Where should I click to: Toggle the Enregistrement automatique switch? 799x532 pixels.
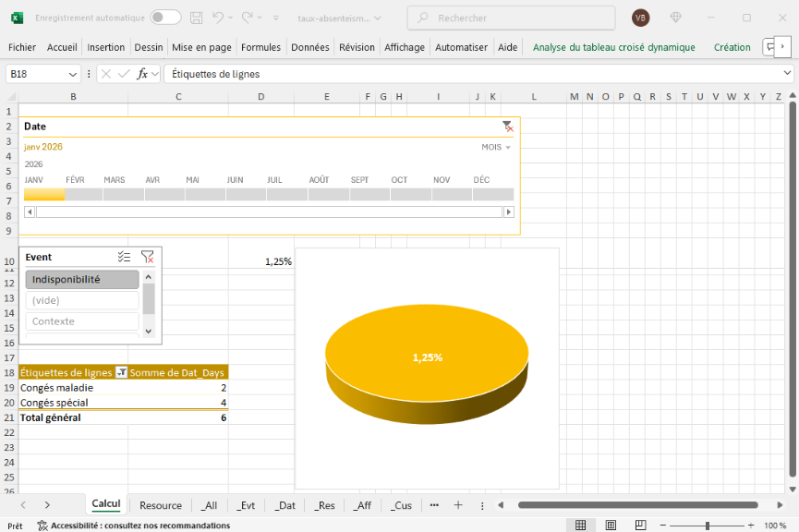point(165,18)
